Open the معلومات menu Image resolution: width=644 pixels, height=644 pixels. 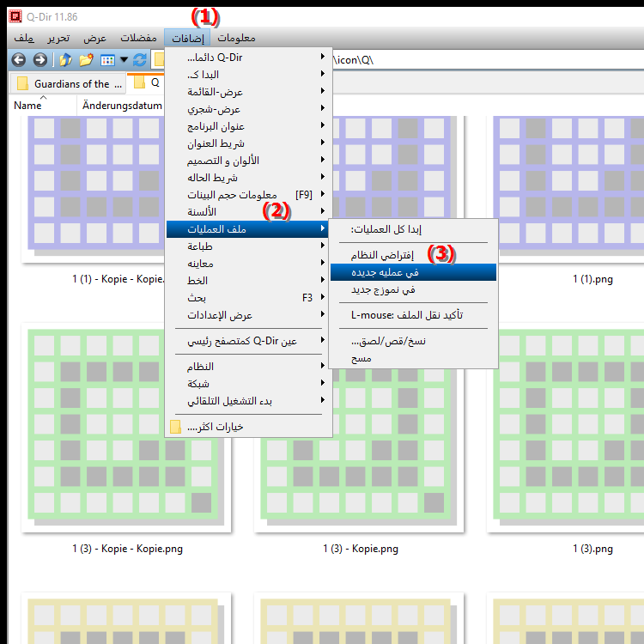(x=236, y=38)
